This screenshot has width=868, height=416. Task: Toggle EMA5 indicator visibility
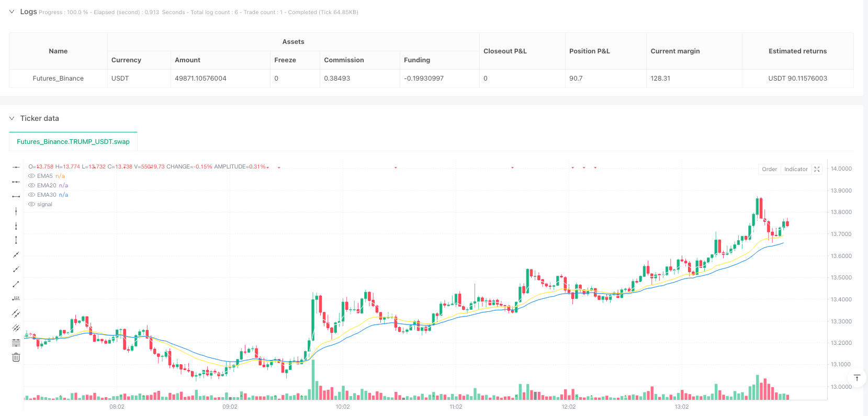(x=32, y=176)
